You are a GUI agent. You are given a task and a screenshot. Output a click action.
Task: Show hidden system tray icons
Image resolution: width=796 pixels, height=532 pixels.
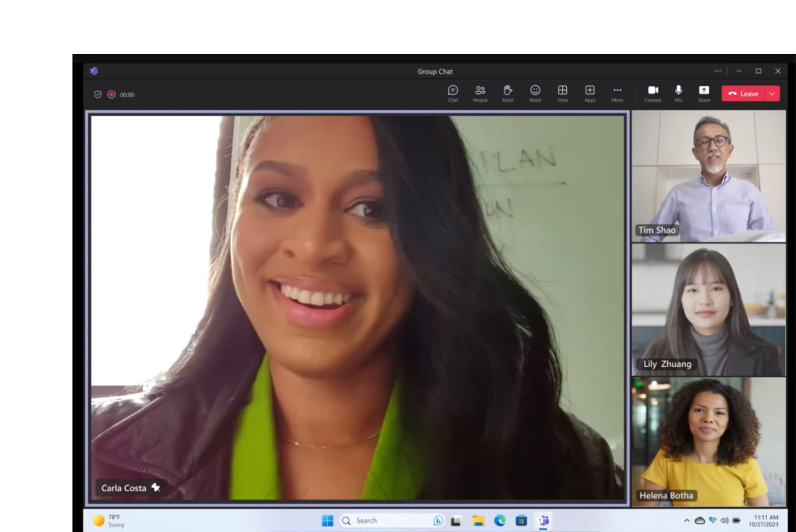pos(687,521)
